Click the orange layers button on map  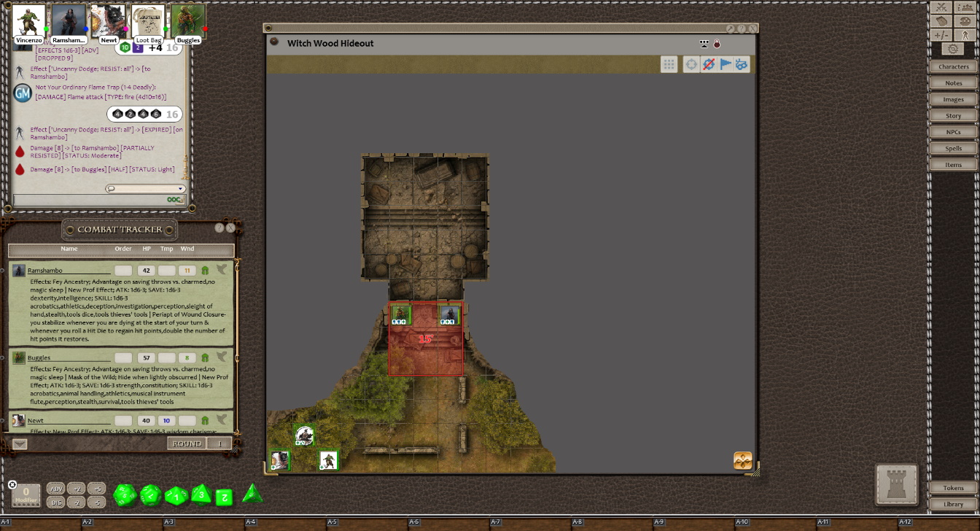tap(743, 461)
